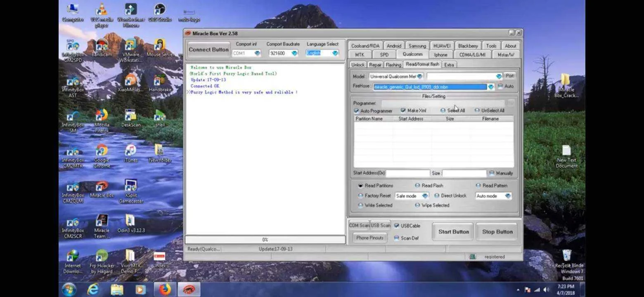Viewport: 644px width, 297px height.
Task: Open the Windows Start menu orb
Action: coord(69,290)
